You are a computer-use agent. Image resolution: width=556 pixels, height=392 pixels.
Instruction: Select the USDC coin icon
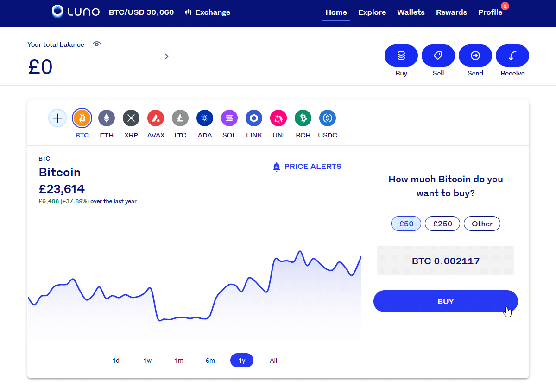(328, 118)
